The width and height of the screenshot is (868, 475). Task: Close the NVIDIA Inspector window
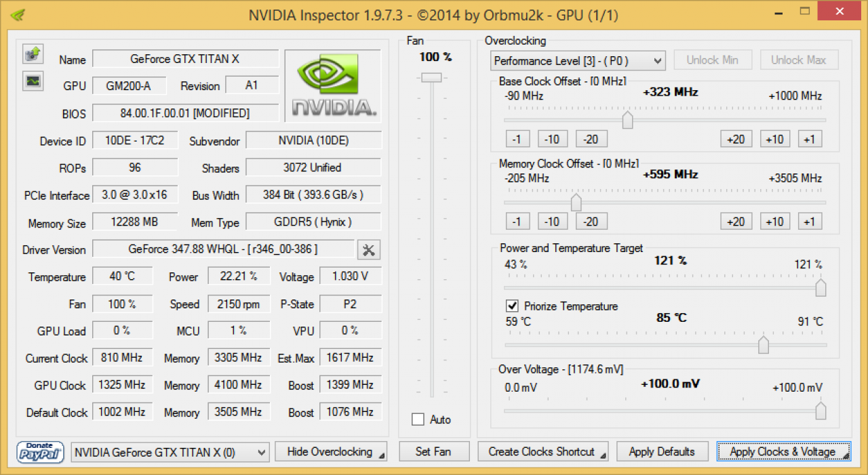click(x=840, y=12)
